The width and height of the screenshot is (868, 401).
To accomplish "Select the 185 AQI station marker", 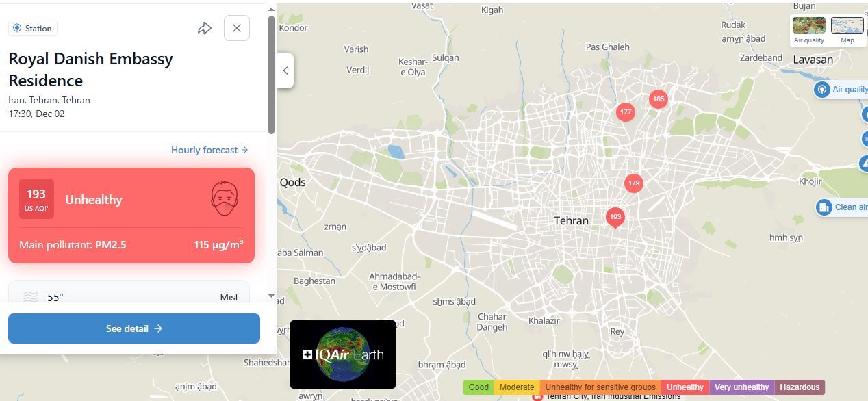I will (x=658, y=99).
